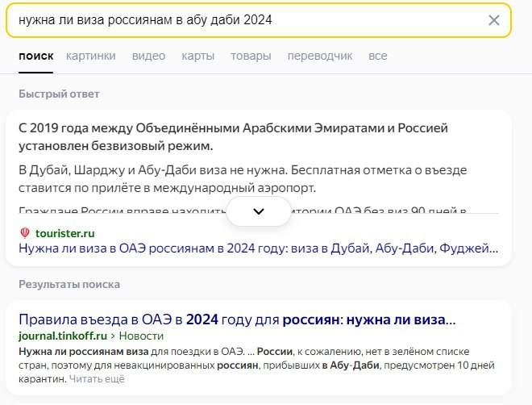This screenshot has width=532, height=405.
Task: Open the видео search tab
Action: pos(148,56)
